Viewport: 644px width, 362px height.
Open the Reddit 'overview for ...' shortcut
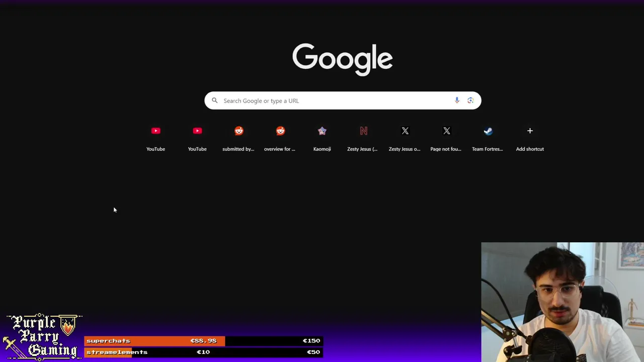280,137
